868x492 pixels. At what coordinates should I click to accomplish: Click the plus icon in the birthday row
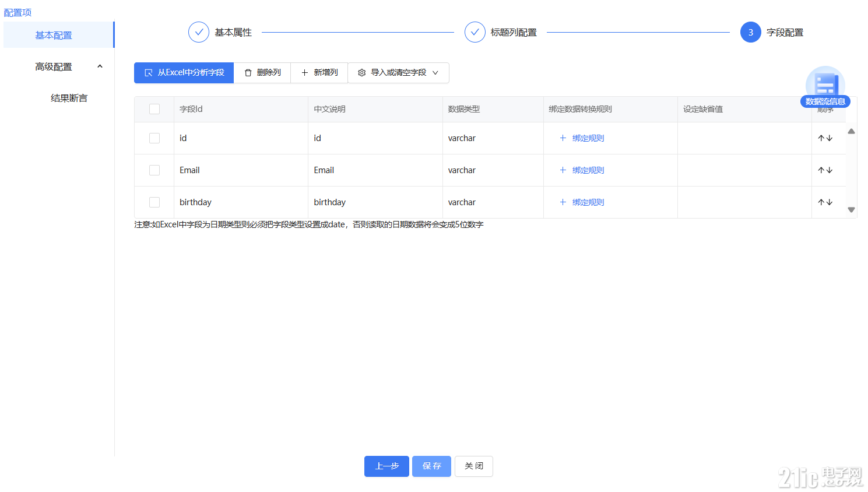tap(563, 202)
